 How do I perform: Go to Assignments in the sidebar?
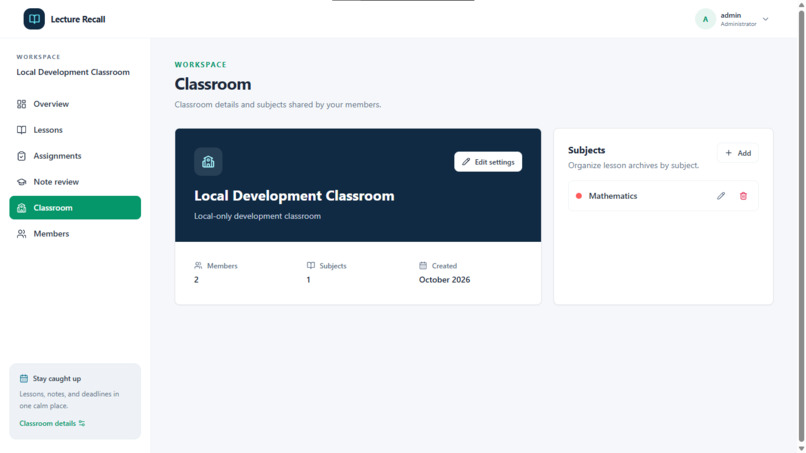pos(75,156)
